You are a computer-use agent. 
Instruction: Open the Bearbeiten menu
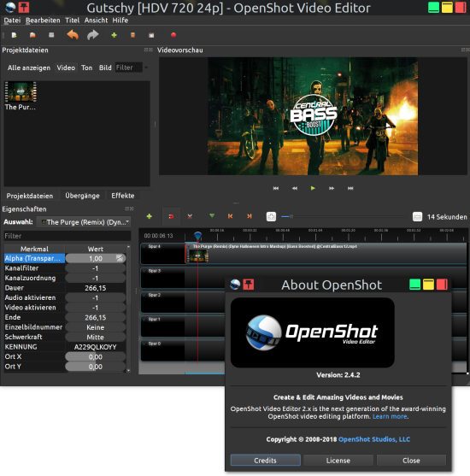pyautogui.click(x=43, y=21)
